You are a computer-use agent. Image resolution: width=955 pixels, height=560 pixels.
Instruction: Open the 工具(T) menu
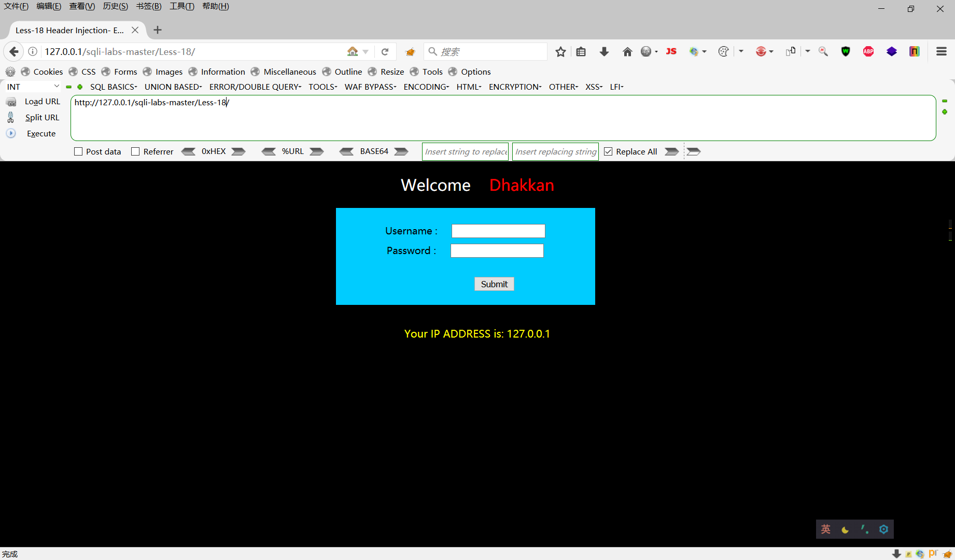[181, 6]
